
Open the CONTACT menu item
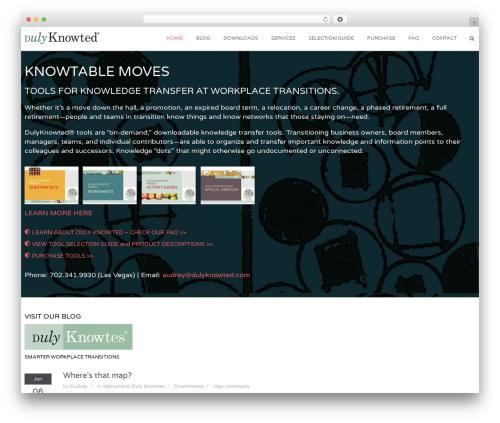click(x=444, y=38)
